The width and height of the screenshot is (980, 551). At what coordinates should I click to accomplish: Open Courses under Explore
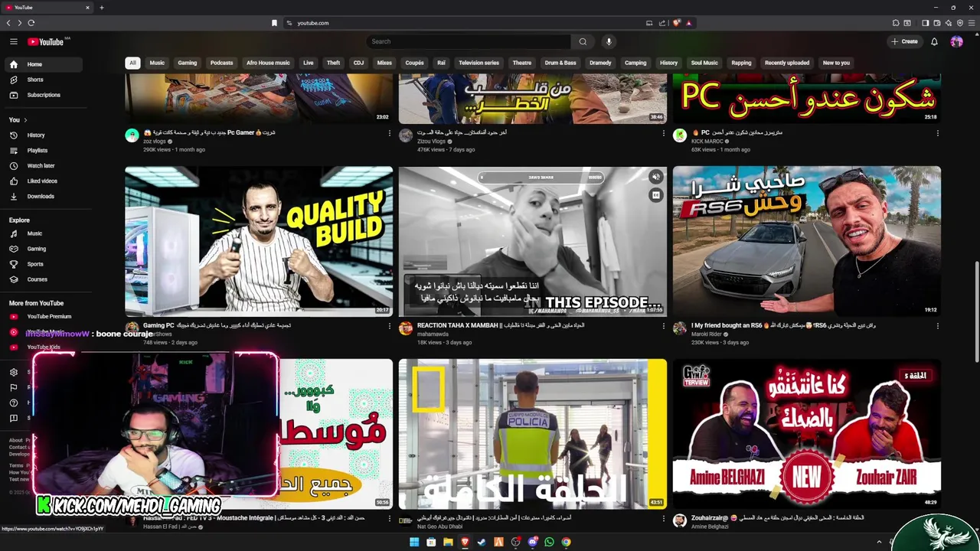click(x=42, y=279)
